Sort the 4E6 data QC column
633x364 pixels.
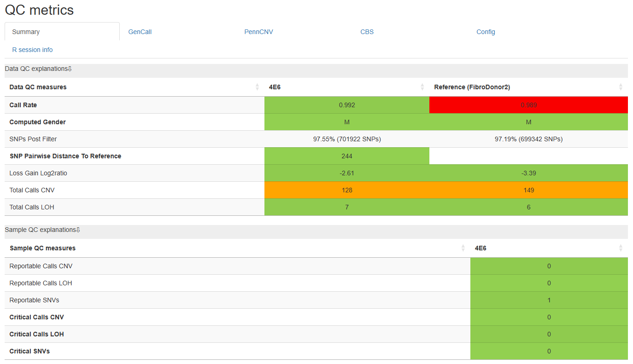(x=422, y=87)
